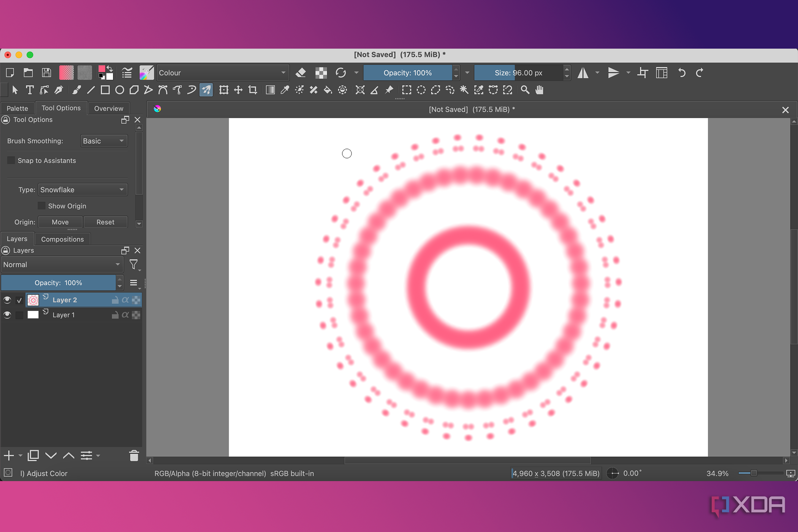Expand the add layer plus dropdown arrow
Screen dimensions: 798x532
click(x=21, y=456)
